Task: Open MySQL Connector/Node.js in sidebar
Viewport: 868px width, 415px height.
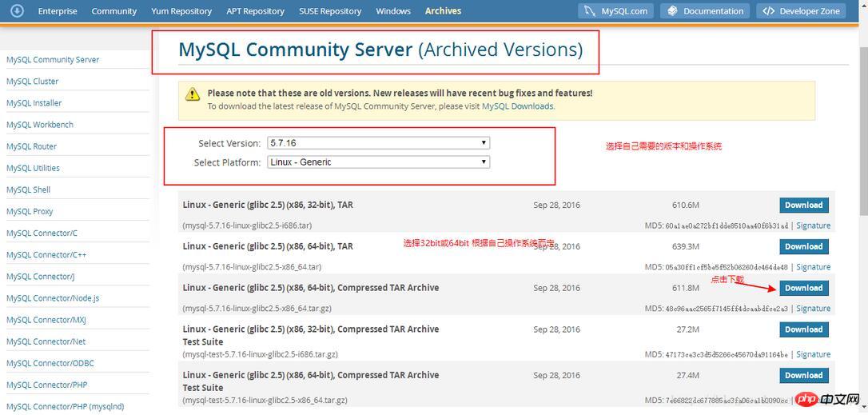Action: 53,298
